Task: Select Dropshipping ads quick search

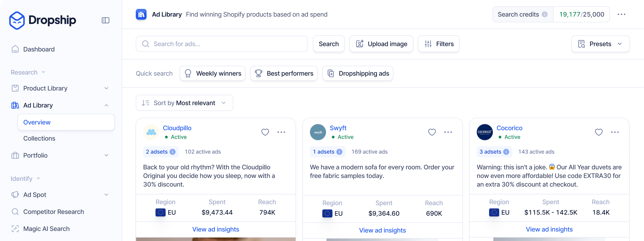Action: click(358, 73)
